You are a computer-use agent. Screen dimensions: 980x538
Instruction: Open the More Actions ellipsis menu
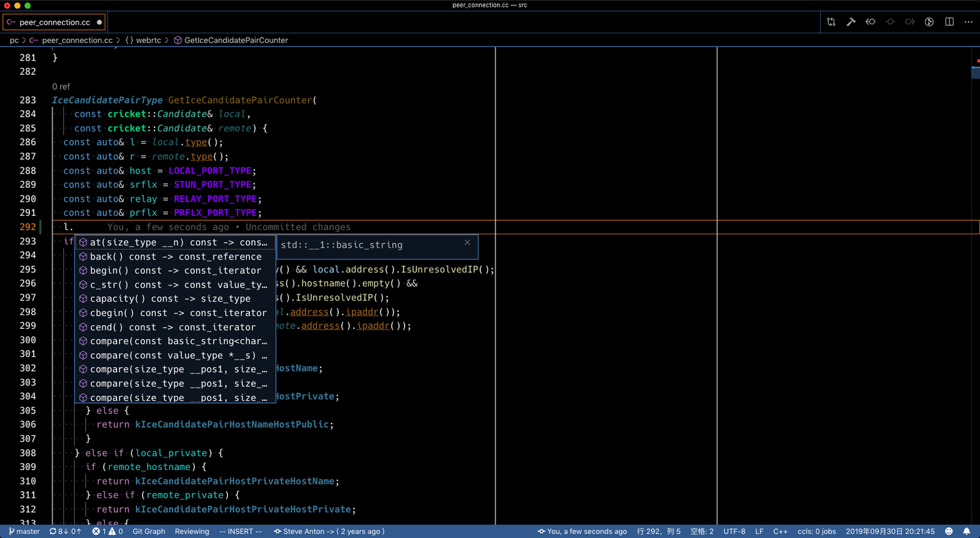pyautogui.click(x=968, y=21)
